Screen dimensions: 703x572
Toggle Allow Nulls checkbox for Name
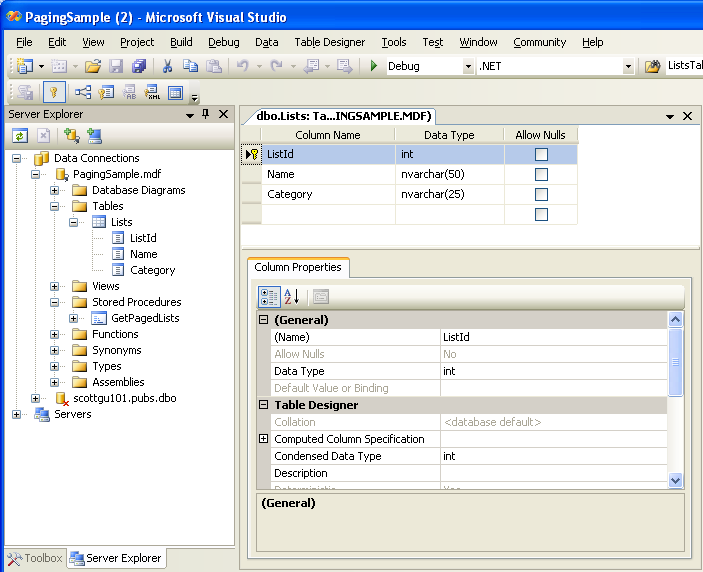point(541,174)
